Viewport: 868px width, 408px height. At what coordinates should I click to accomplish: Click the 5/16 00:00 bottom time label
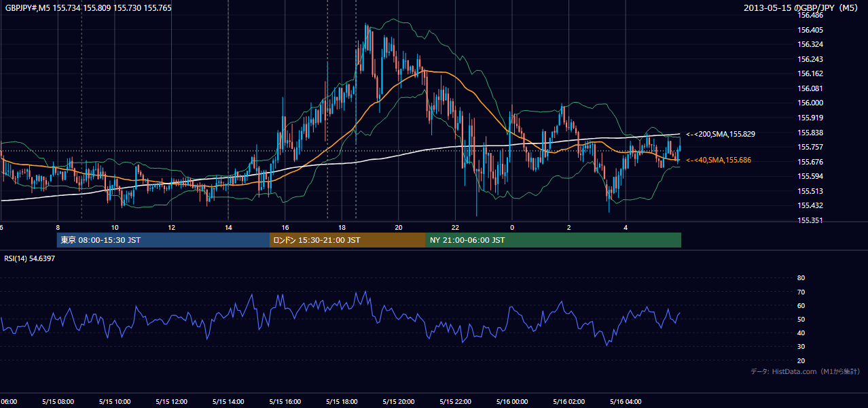511,402
